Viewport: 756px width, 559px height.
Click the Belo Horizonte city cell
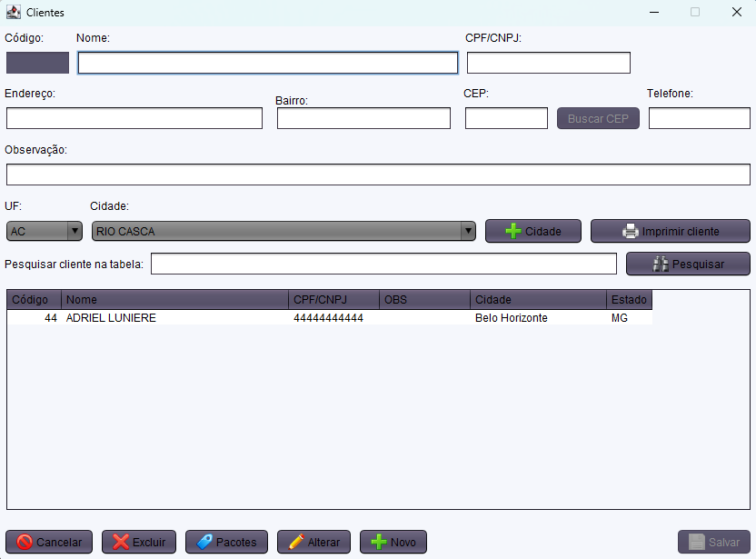(x=538, y=318)
